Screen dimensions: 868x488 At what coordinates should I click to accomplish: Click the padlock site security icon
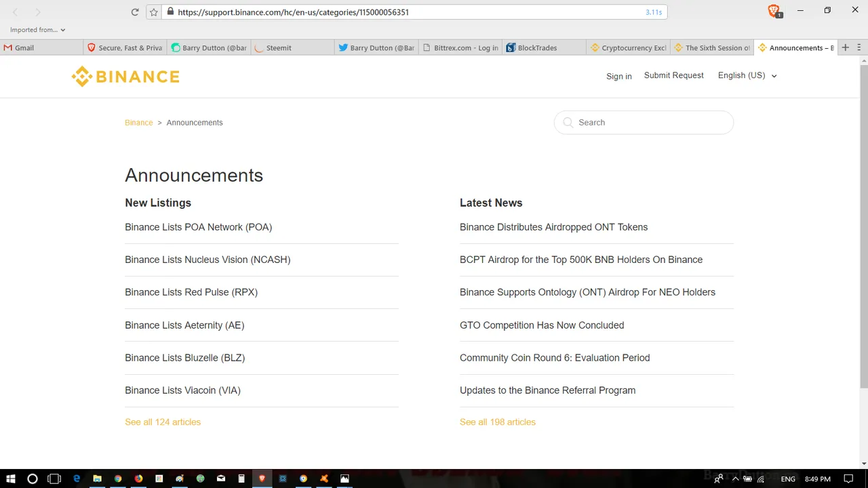click(x=170, y=12)
